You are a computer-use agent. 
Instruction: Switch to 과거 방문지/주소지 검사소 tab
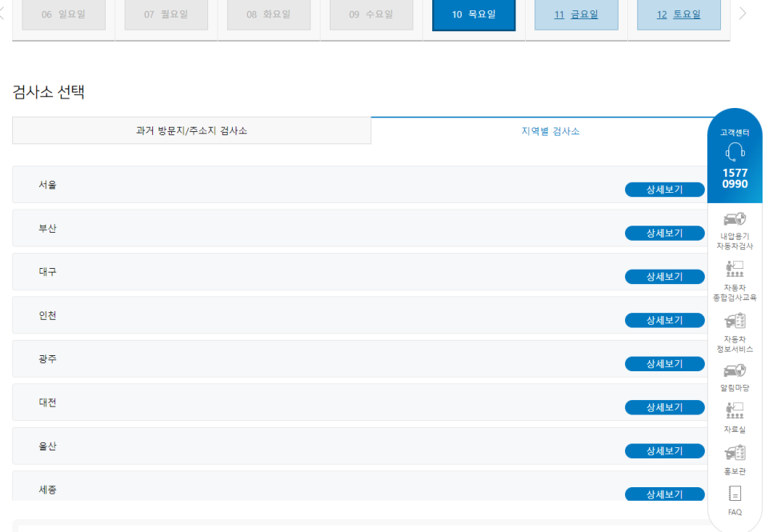point(191,130)
